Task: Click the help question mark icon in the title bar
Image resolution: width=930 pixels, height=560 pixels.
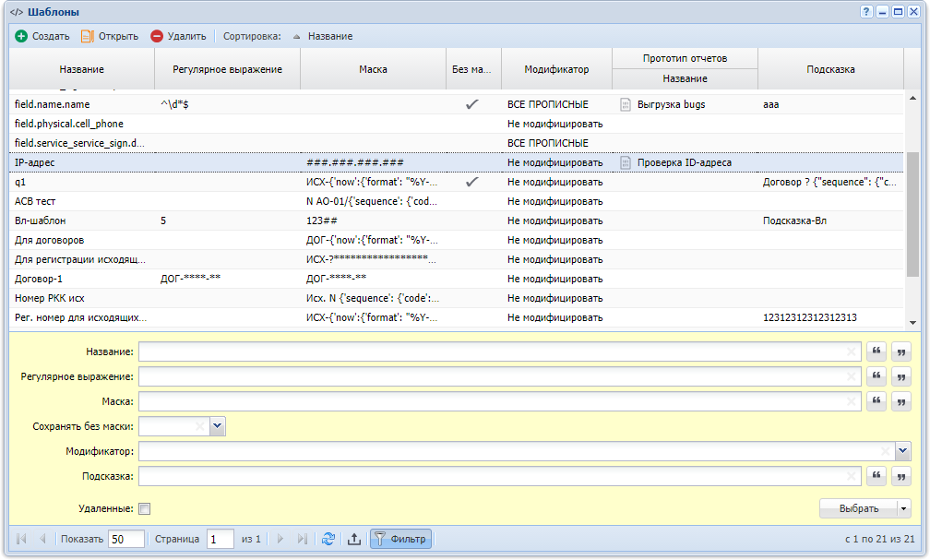Action: 866,12
